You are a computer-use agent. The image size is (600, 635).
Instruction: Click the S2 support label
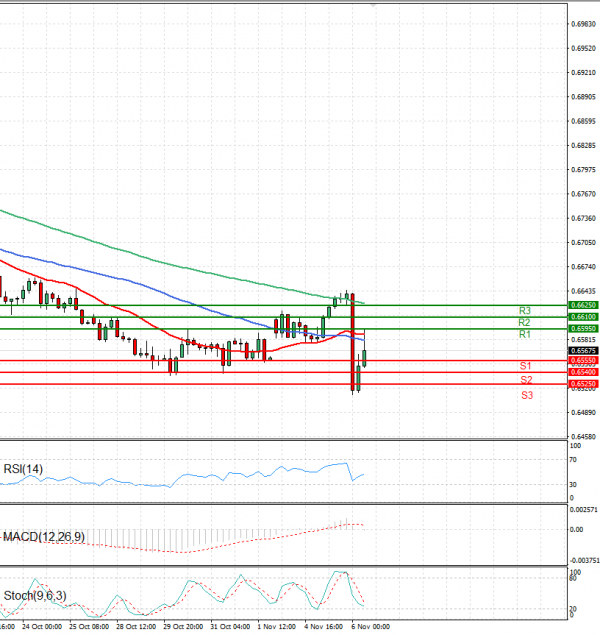tap(526, 380)
